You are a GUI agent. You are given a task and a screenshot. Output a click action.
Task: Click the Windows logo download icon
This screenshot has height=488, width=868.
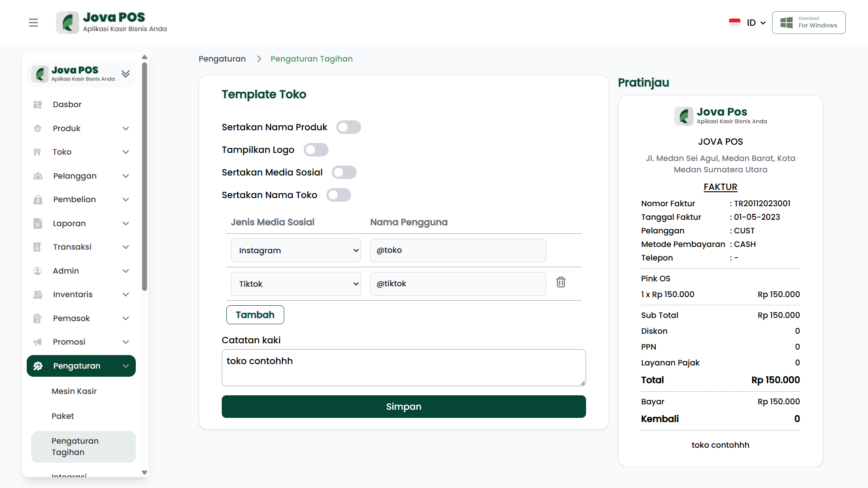coord(787,23)
